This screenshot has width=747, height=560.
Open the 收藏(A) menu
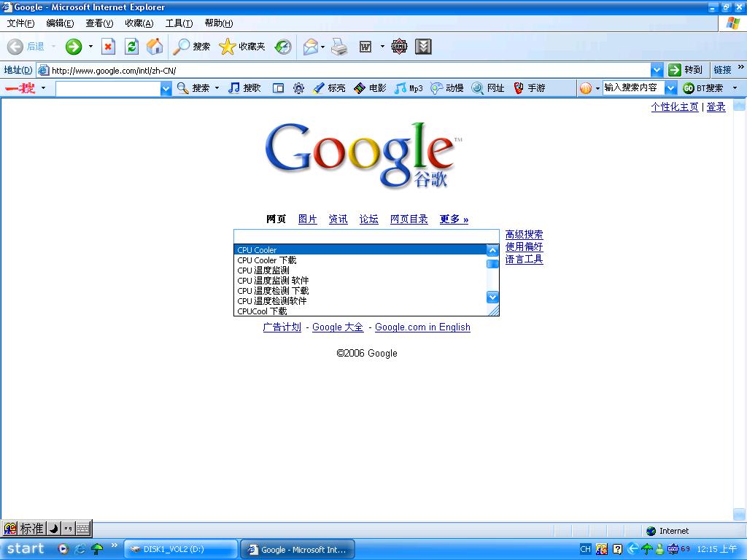[139, 23]
